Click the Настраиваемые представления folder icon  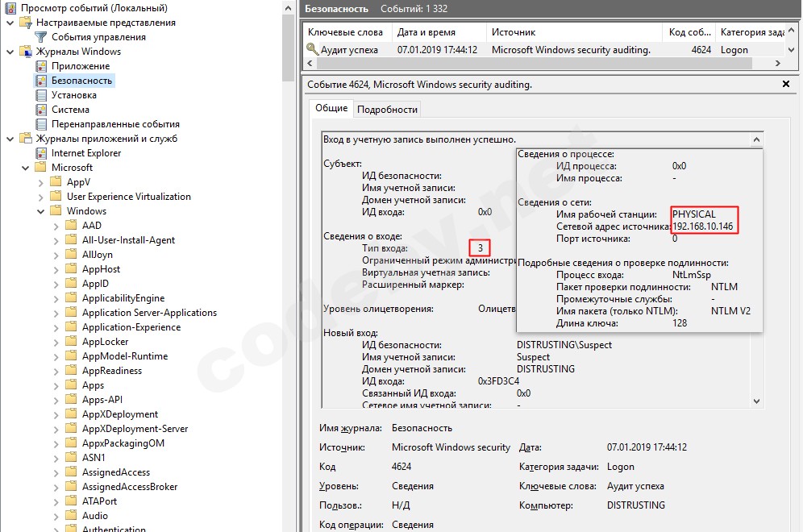26,23
